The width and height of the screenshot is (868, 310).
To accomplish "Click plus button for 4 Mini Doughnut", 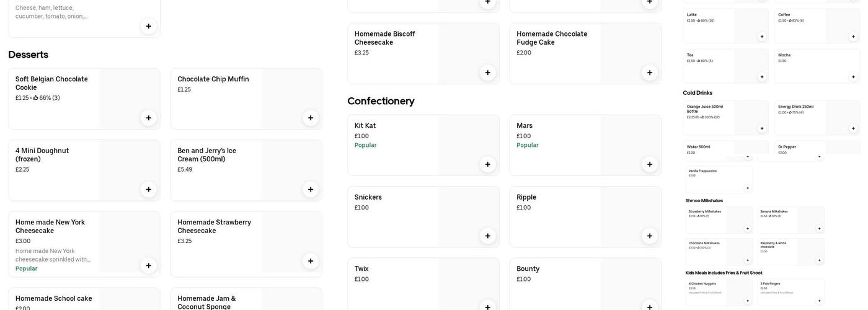I will [148, 190].
